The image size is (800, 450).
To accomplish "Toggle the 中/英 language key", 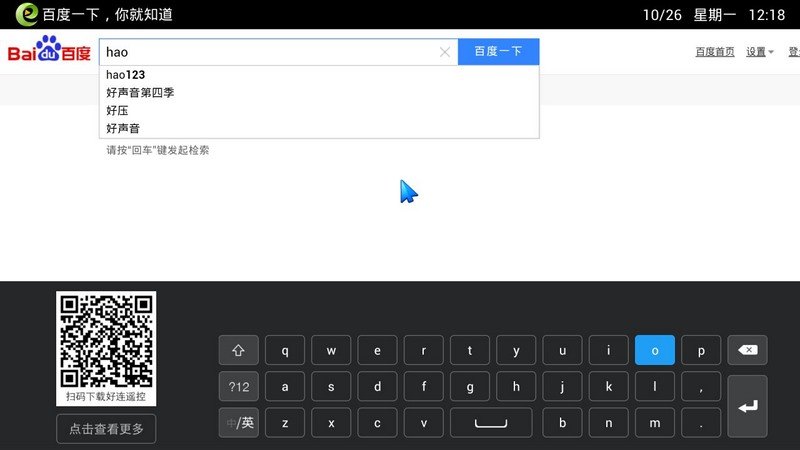I will pos(239,423).
